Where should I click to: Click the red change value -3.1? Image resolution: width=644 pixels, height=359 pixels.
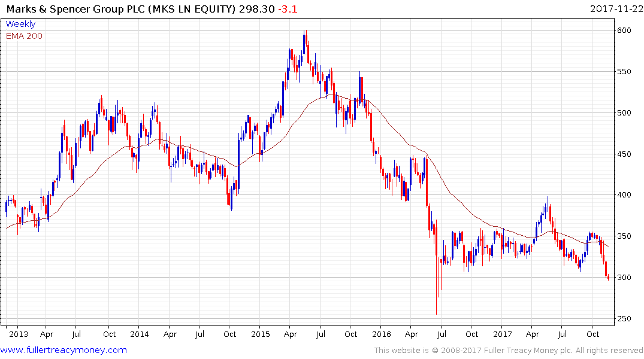pyautogui.click(x=288, y=9)
